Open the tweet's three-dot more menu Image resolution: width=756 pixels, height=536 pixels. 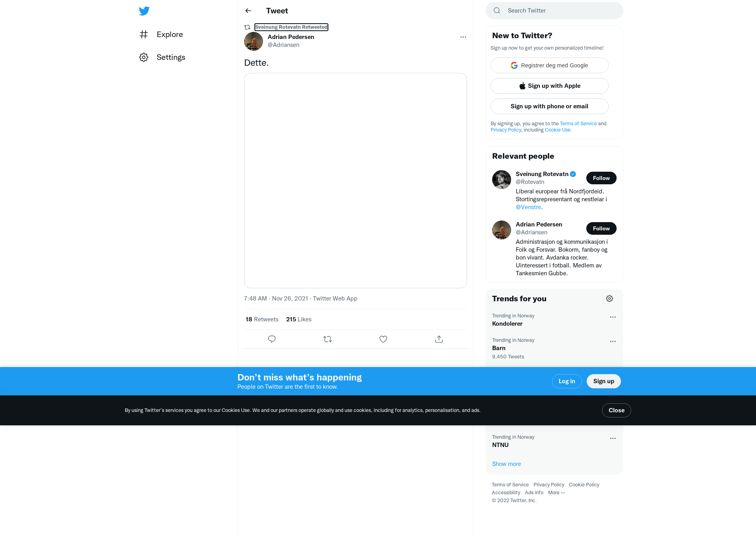click(x=463, y=37)
